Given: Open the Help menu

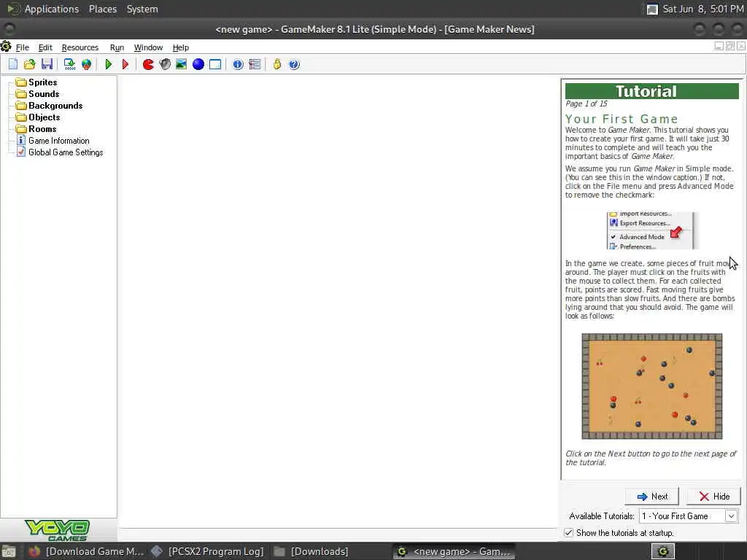Looking at the screenshot, I should click(181, 47).
